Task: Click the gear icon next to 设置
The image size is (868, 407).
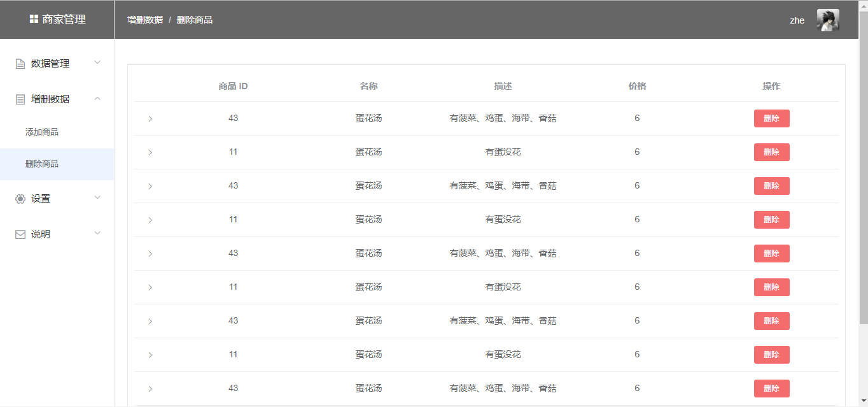Action: click(20, 199)
